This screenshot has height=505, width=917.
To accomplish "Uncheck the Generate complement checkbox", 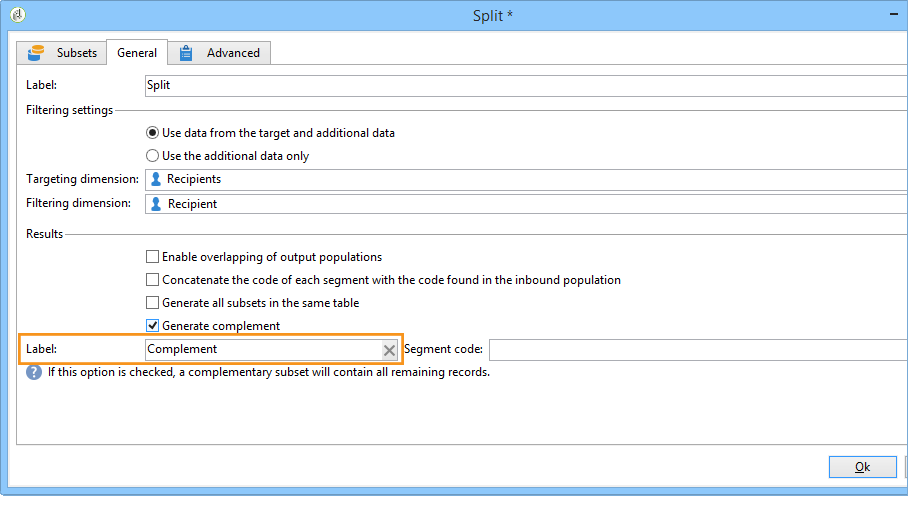I will pos(152,326).
